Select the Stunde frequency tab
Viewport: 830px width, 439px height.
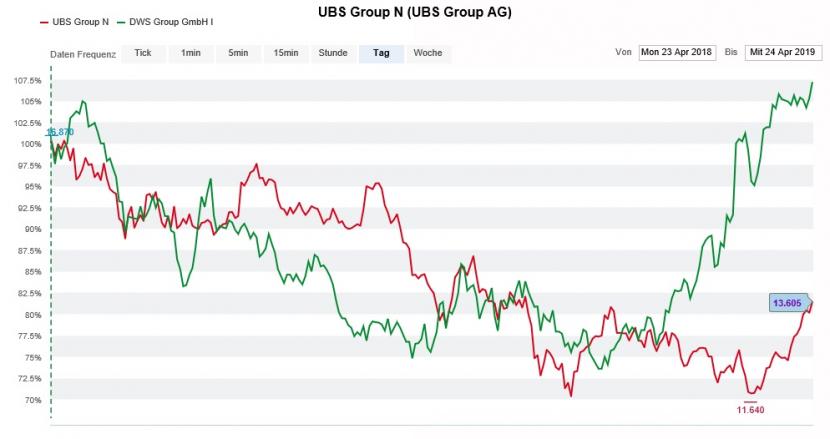(x=333, y=53)
